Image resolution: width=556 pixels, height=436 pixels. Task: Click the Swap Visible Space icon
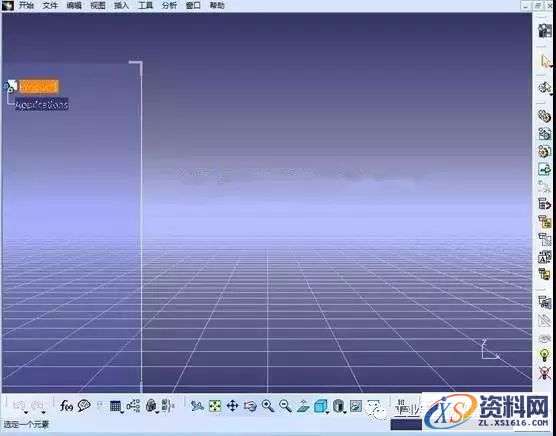coord(374,406)
